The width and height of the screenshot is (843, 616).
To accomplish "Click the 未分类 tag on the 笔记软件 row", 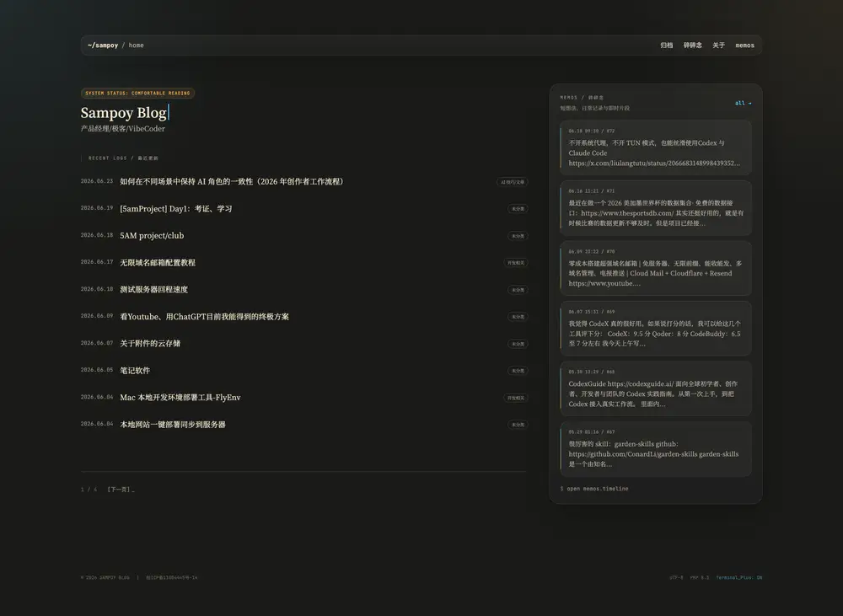I will (518, 370).
